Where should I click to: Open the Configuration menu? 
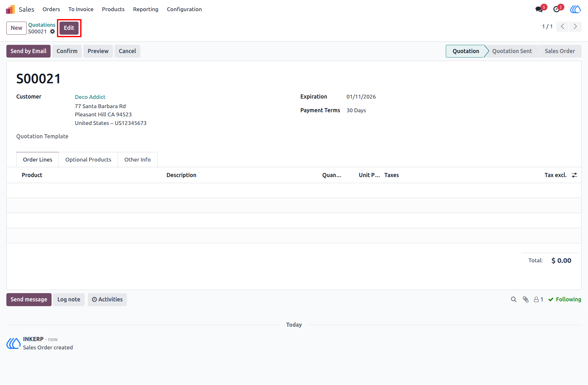184,9
